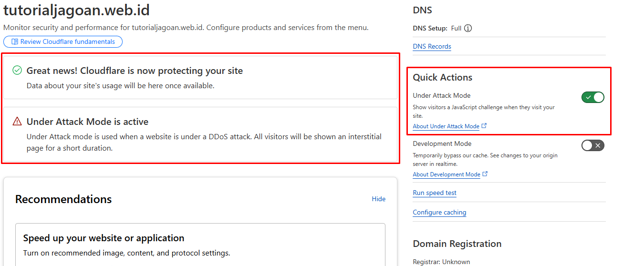Click Data about your site's usage text
This screenshot has height=266, width=644.
pyautogui.click(x=120, y=86)
